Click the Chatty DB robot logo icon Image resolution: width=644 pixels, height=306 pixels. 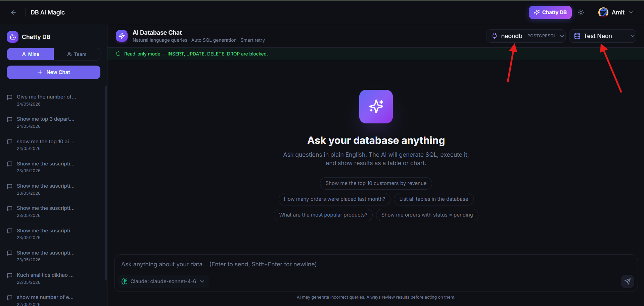(13, 37)
